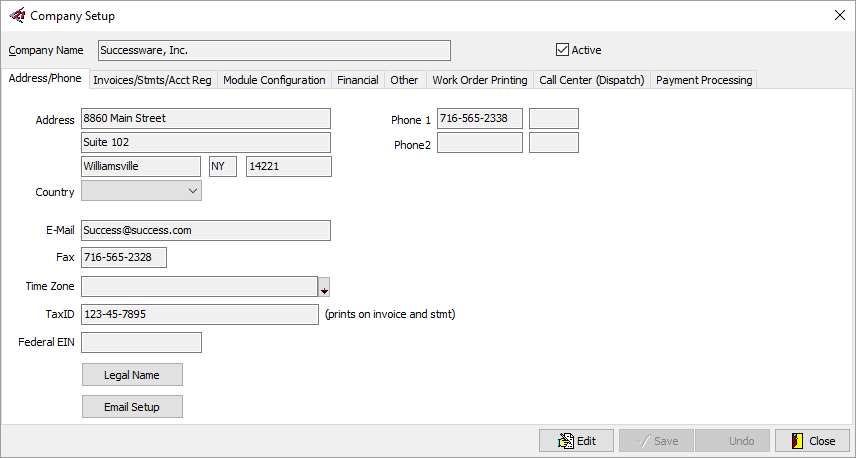Switch to the Address/Phone tab

coord(45,78)
